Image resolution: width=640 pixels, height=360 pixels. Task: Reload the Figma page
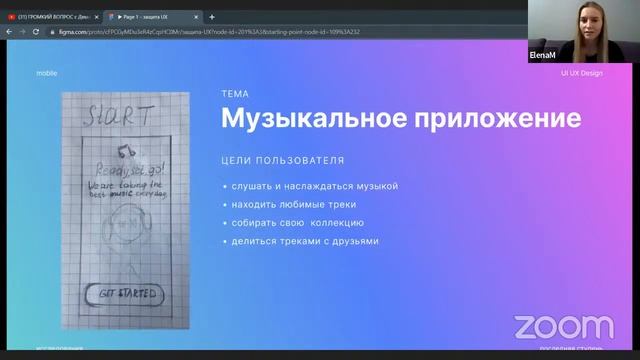36,31
